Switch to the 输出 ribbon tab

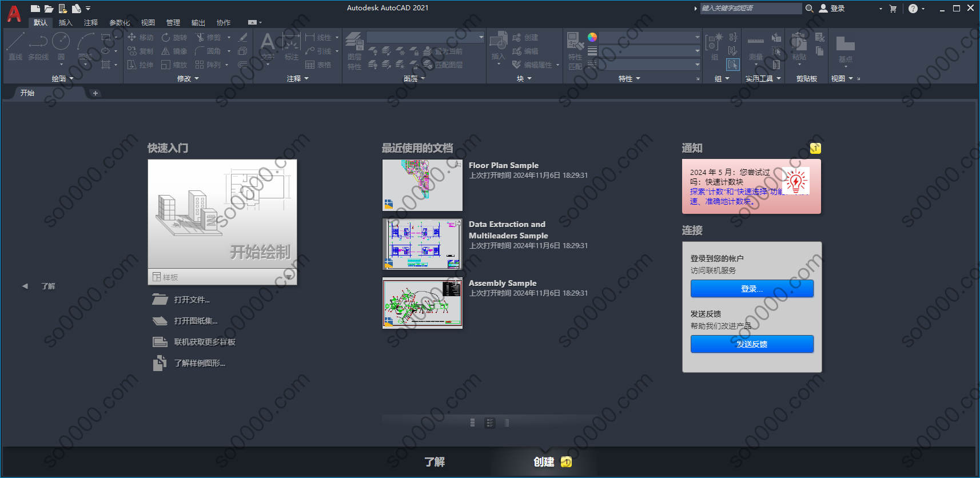pos(198,23)
